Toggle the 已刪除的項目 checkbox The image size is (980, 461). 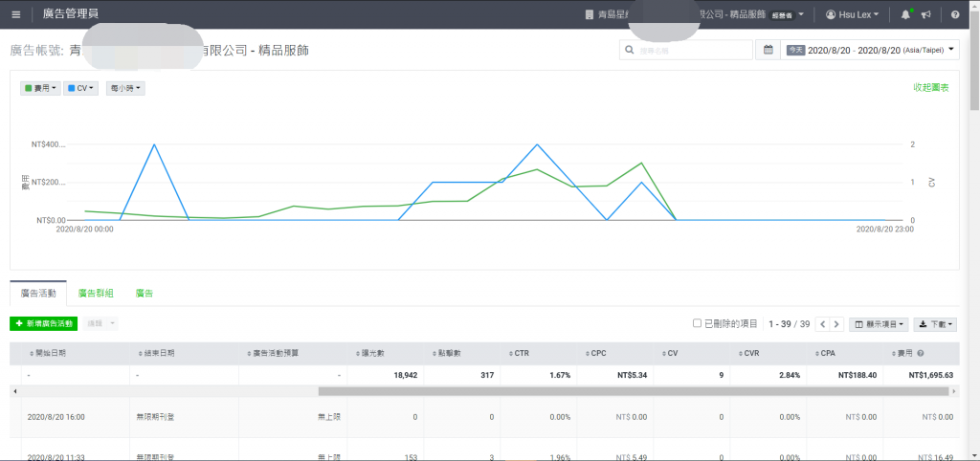coord(697,323)
